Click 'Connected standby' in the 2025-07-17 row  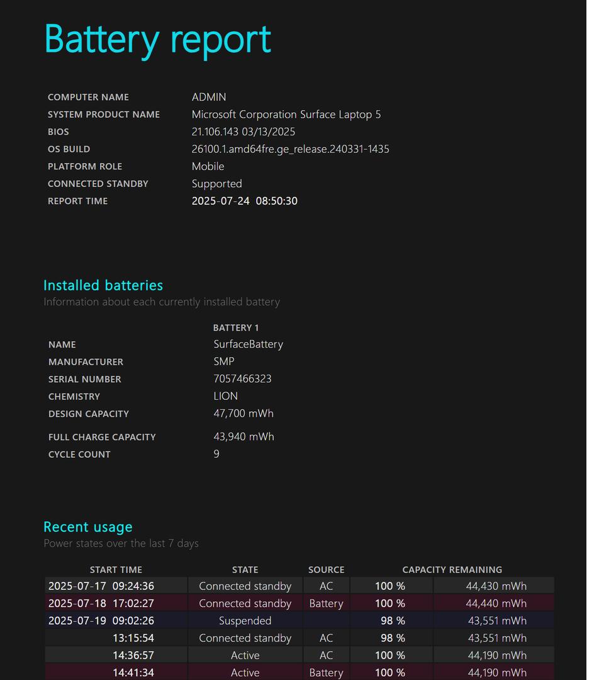click(x=245, y=586)
